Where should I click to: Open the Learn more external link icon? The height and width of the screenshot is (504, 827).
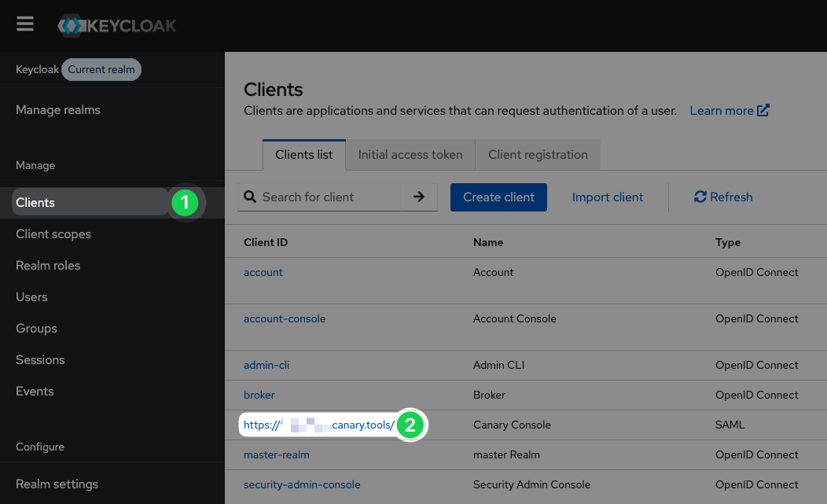point(763,110)
